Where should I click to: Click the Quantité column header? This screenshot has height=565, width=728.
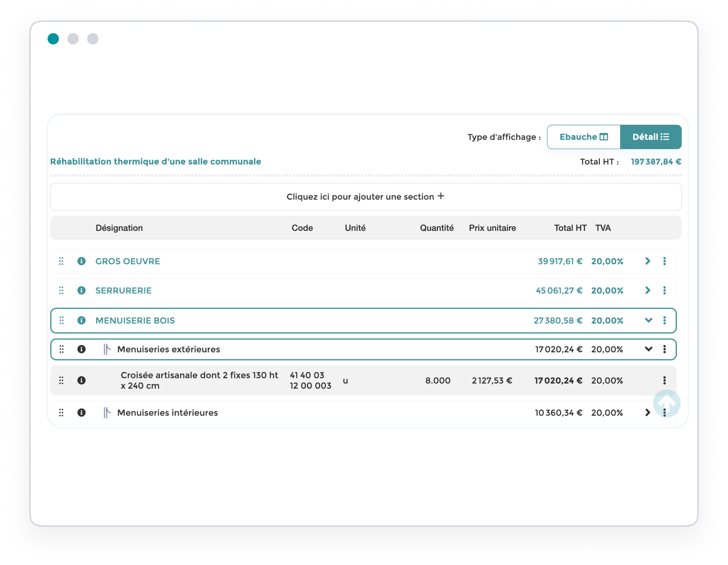[x=437, y=228]
